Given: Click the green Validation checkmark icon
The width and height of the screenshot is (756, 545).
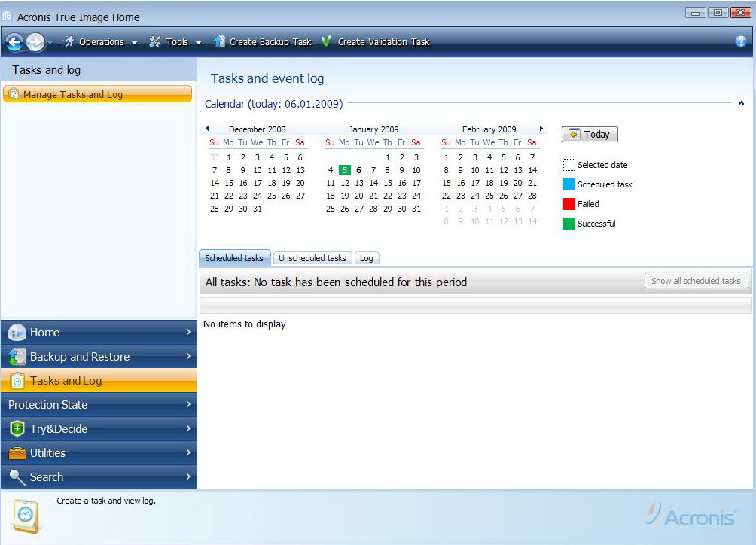Looking at the screenshot, I should click(326, 41).
